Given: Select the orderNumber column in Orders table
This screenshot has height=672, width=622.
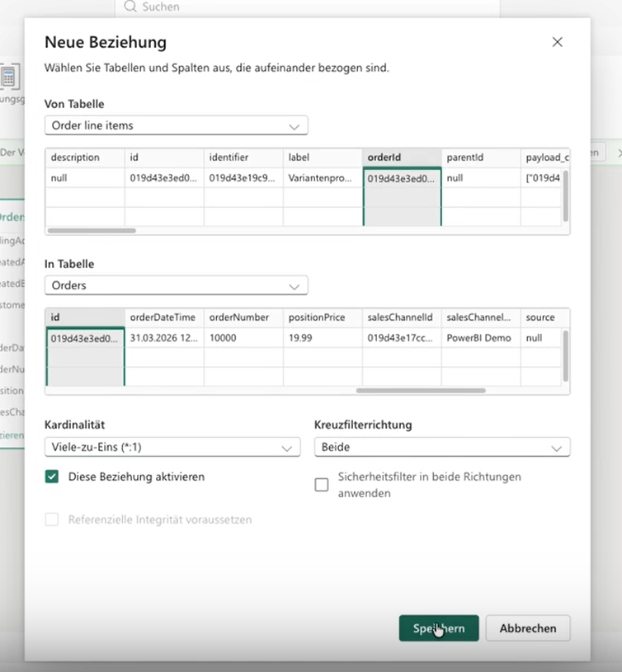Looking at the screenshot, I should pos(243,317).
